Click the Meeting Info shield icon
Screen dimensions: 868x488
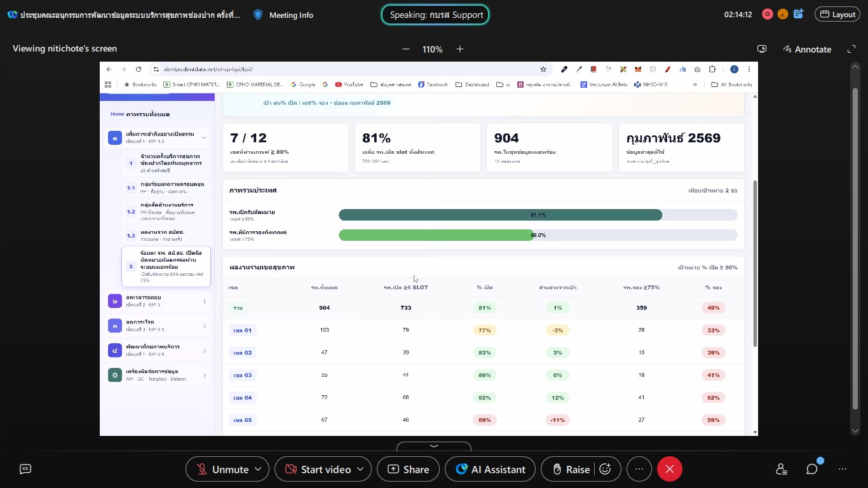coord(258,15)
